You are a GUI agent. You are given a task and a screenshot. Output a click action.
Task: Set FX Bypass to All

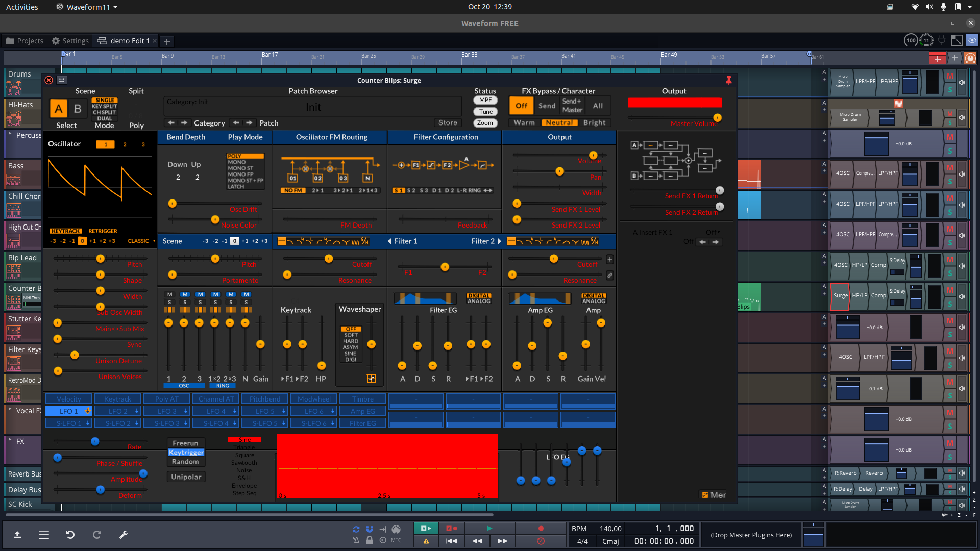pyautogui.click(x=598, y=106)
